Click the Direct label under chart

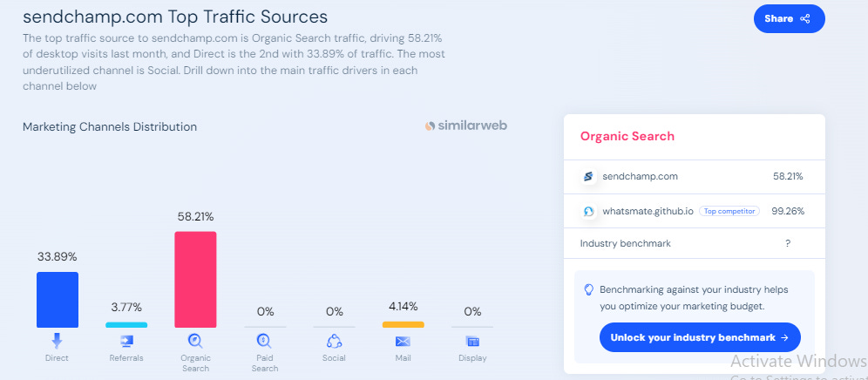(57, 358)
